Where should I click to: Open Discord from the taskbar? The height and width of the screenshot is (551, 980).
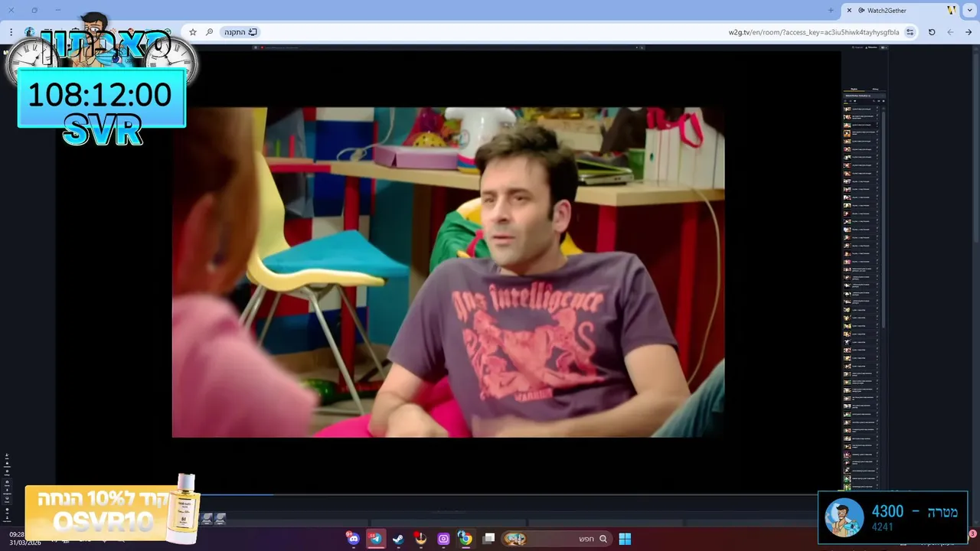click(x=353, y=539)
